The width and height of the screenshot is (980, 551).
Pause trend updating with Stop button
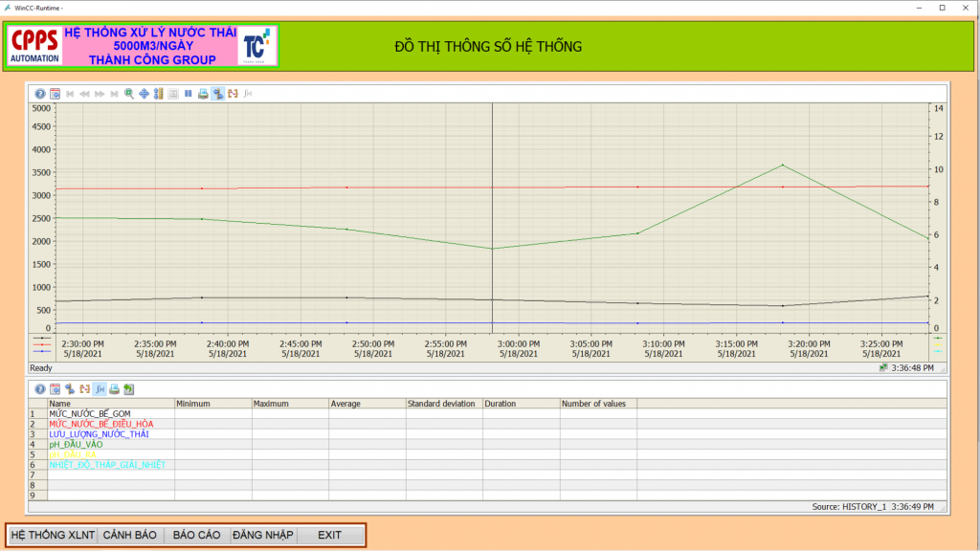coord(189,94)
